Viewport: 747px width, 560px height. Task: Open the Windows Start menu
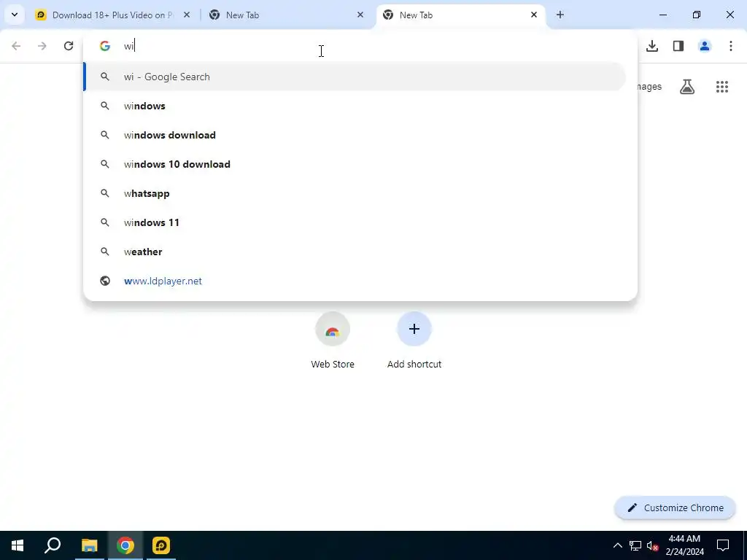coord(18,545)
